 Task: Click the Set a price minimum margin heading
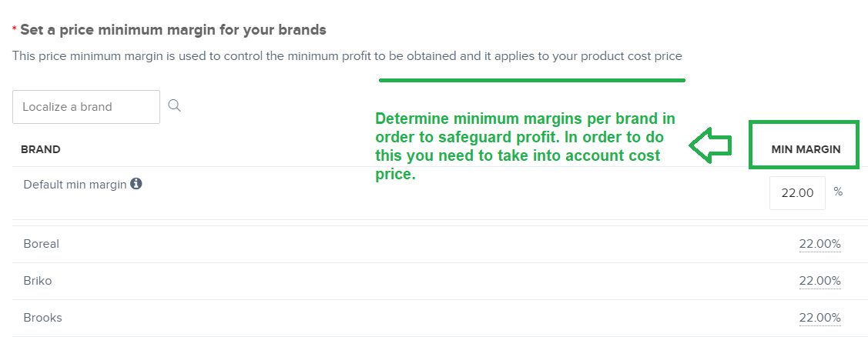pos(173,30)
